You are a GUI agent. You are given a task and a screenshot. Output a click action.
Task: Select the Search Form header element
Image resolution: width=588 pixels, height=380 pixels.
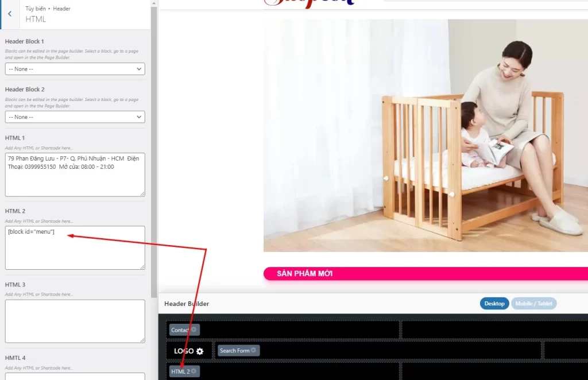click(235, 351)
